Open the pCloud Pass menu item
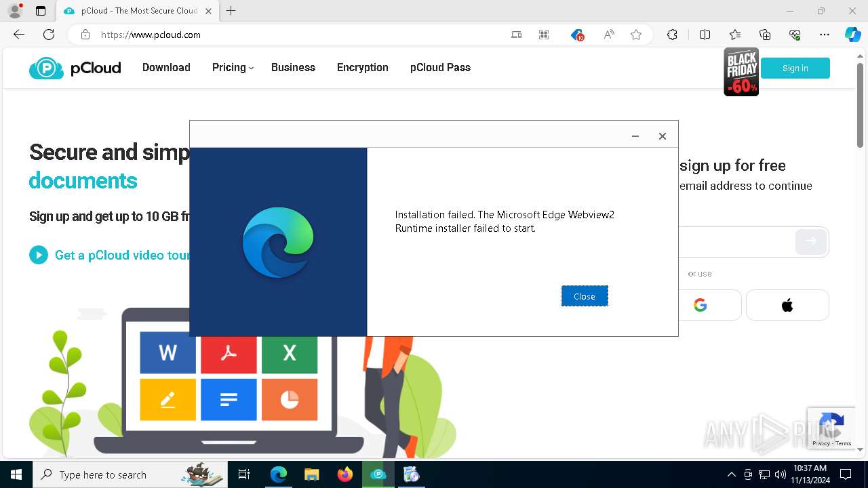Image resolution: width=868 pixels, height=488 pixels. (x=440, y=68)
